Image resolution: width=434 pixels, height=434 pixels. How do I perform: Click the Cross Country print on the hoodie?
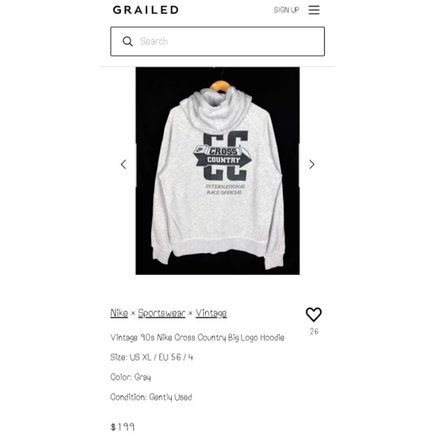tap(223, 156)
